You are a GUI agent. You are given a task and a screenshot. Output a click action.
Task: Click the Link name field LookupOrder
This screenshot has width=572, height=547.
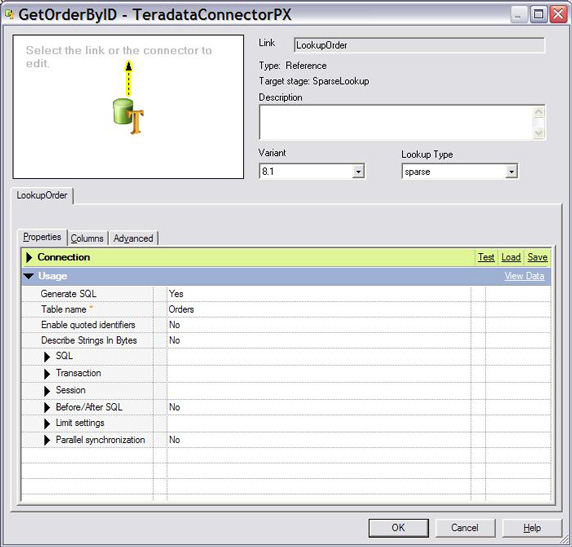(420, 45)
